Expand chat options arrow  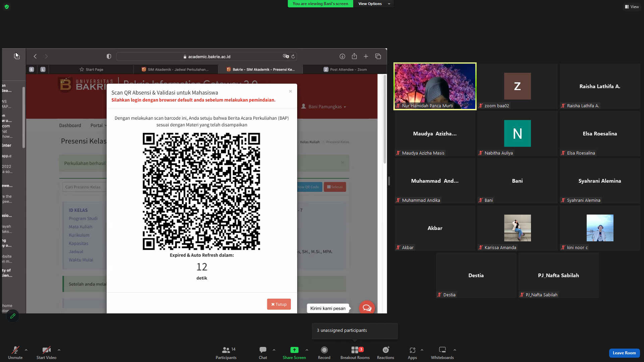point(274,350)
